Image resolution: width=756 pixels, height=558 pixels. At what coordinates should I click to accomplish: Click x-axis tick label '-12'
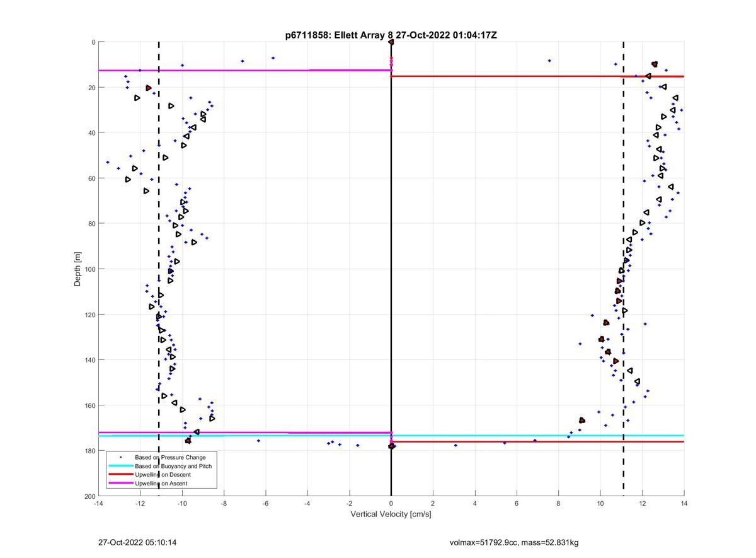pyautogui.click(x=140, y=503)
